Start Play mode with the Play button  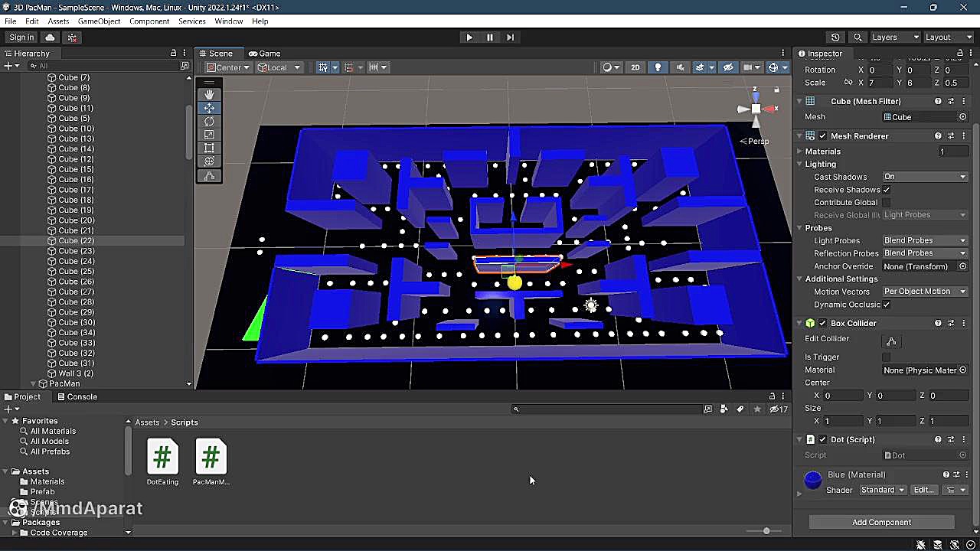(x=469, y=37)
